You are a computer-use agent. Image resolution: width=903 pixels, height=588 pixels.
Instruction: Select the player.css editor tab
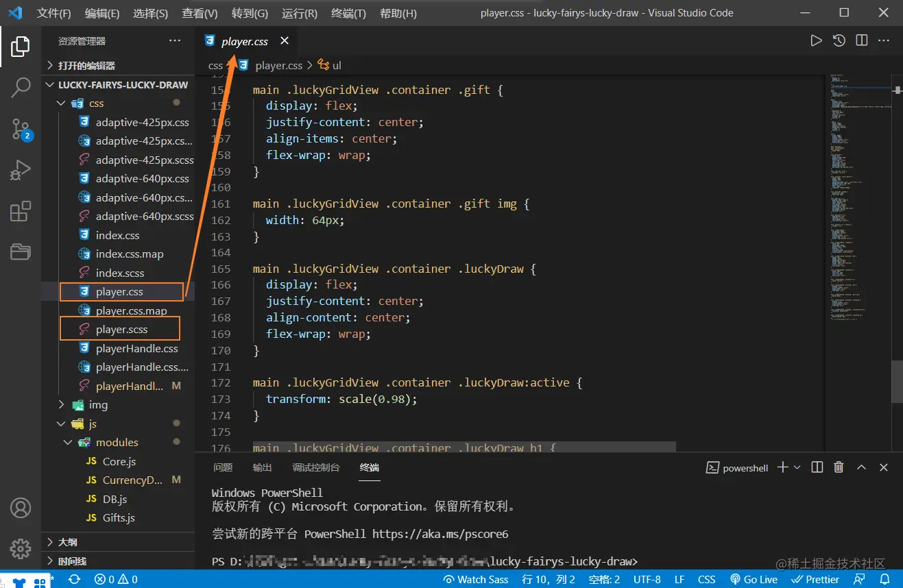(x=245, y=41)
